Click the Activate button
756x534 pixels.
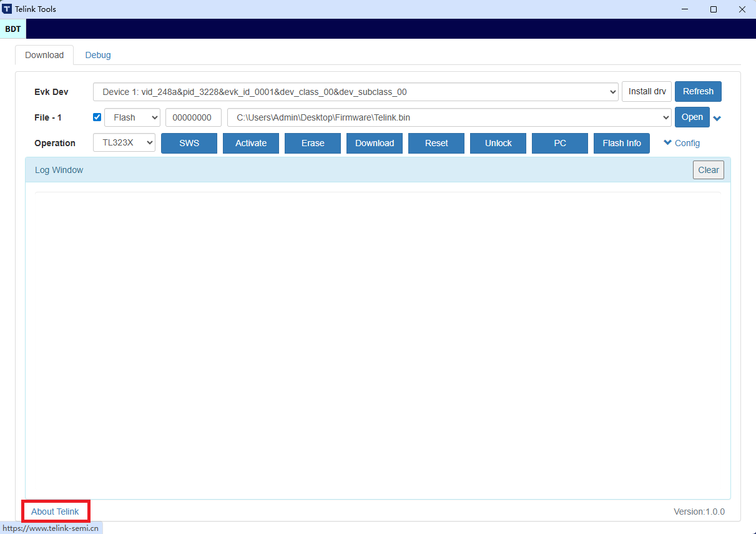pos(251,143)
